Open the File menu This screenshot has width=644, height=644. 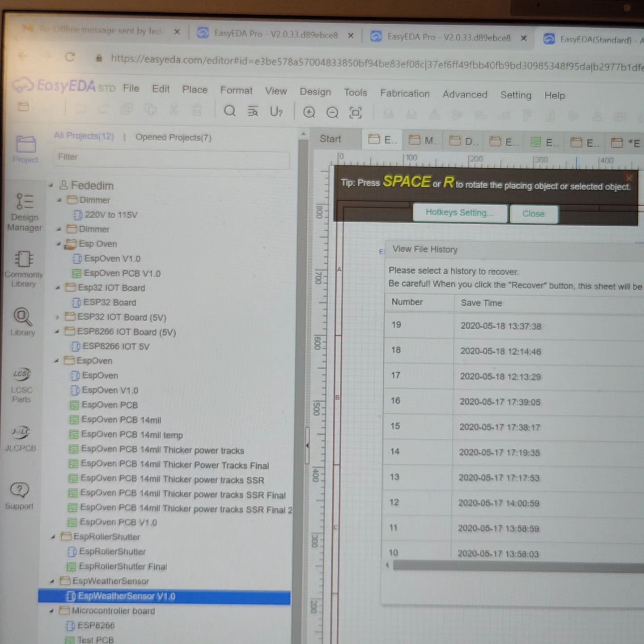[131, 88]
